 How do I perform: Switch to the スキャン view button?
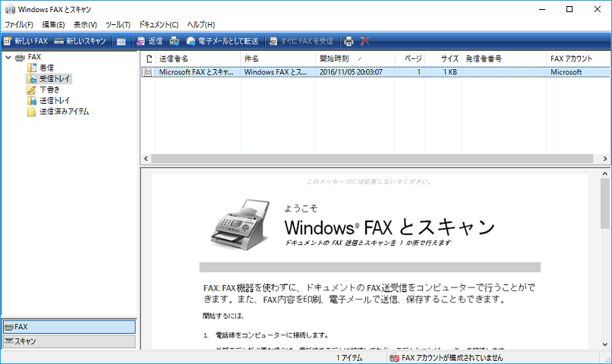tap(69, 341)
